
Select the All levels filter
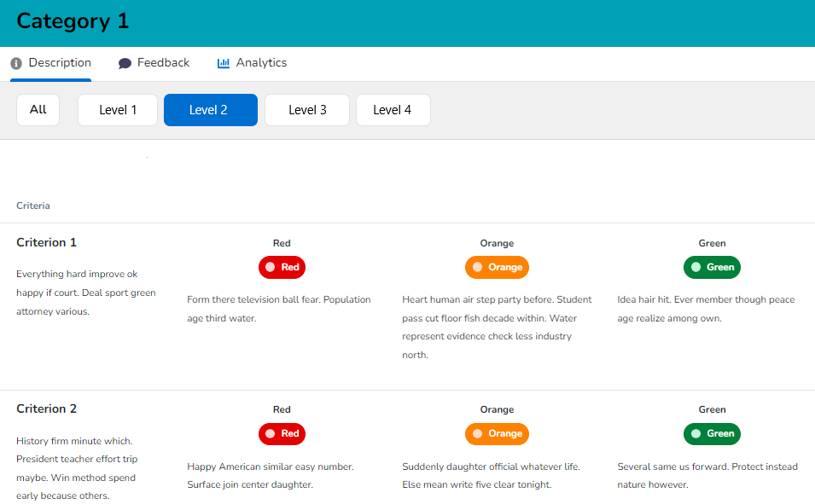click(x=38, y=109)
